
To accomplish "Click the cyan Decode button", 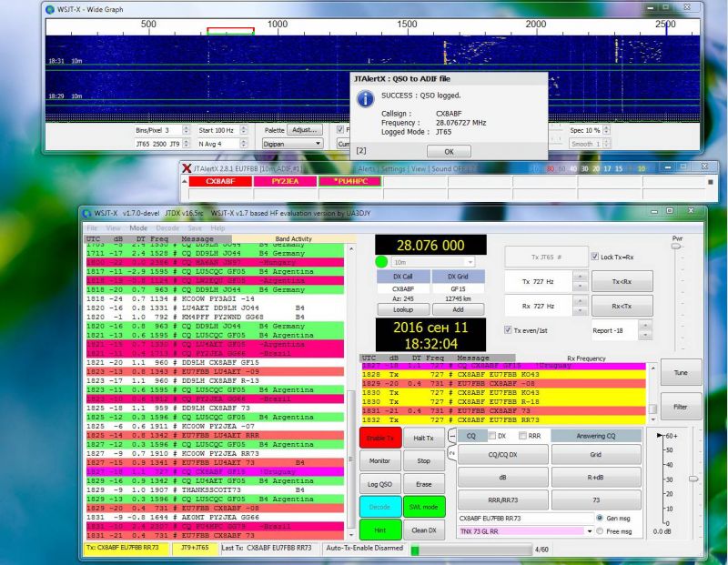I will click(x=380, y=507).
